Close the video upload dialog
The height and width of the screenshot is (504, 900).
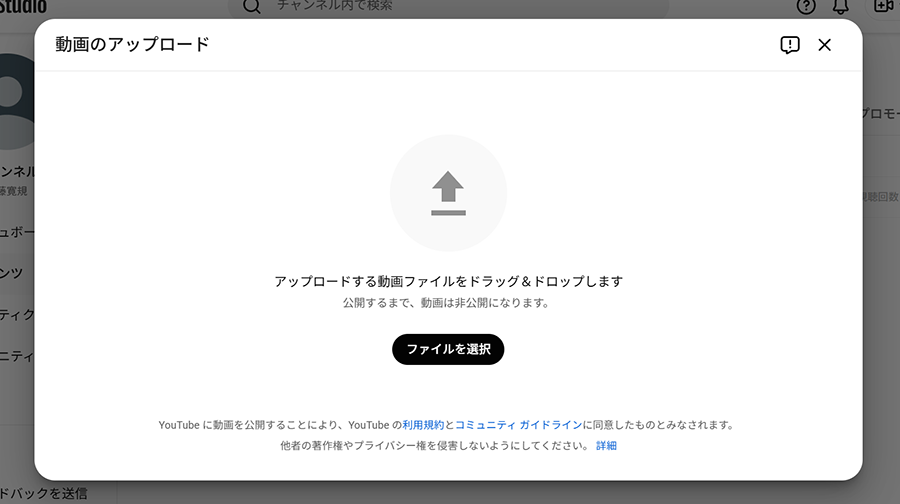pos(824,45)
